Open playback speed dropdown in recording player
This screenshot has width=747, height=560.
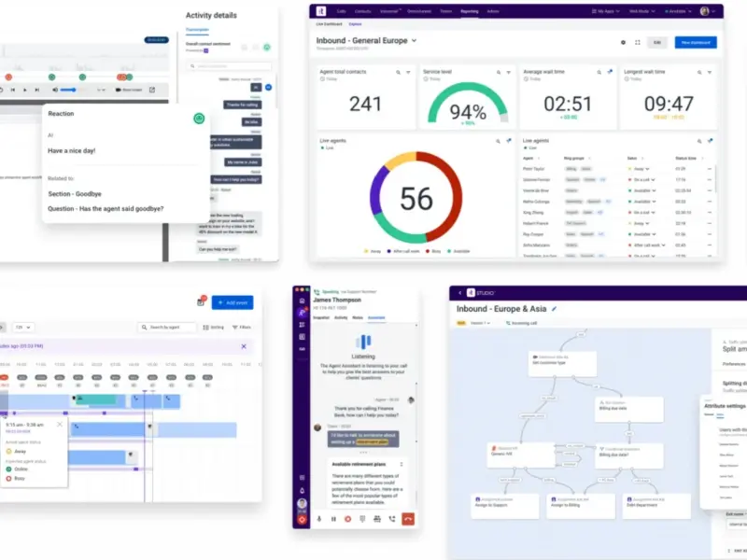point(101,90)
